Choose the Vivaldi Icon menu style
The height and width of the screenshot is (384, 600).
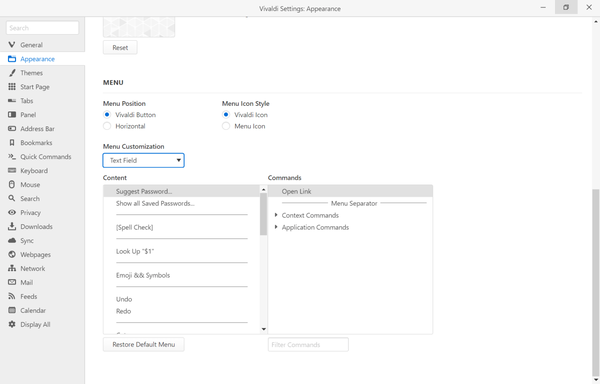click(226, 115)
